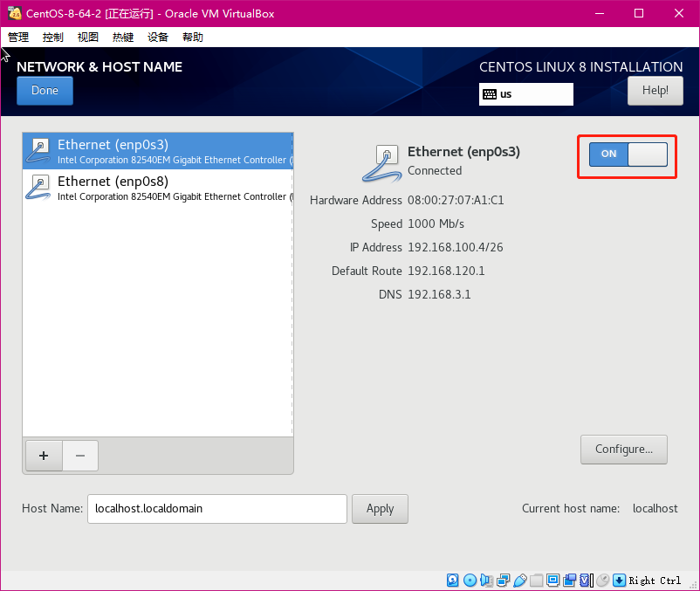Click the CENTOS LINUX 8 INSTALLATION title
Viewport: 700px width, 591px height.
[580, 67]
